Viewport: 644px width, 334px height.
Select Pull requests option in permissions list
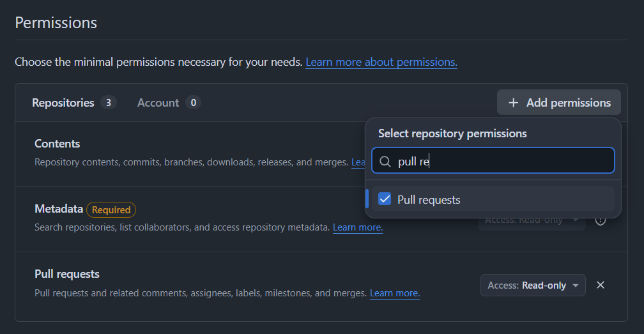pos(429,200)
